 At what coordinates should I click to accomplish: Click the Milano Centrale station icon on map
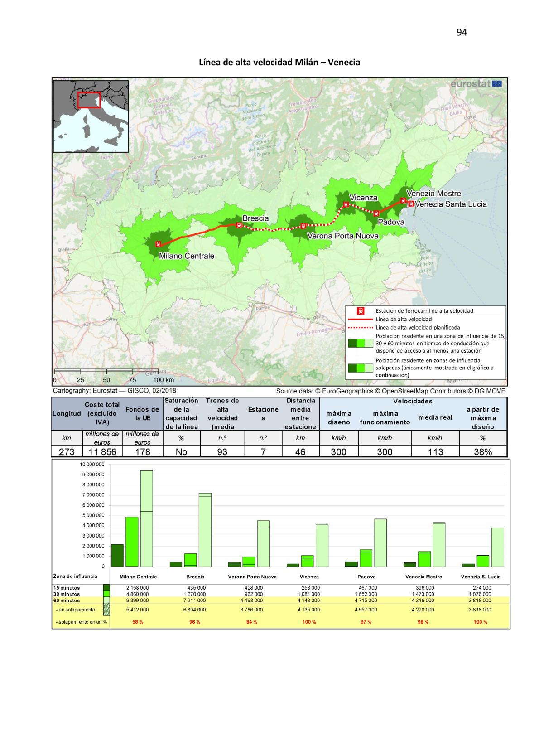158,244
